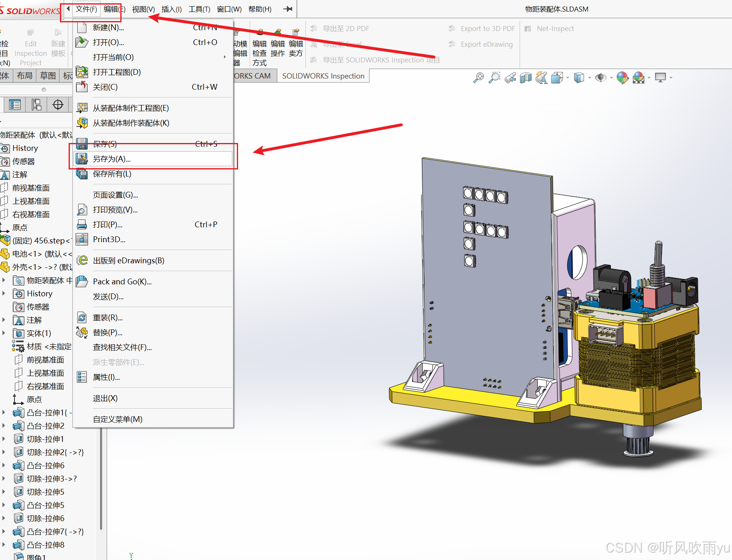The image size is (732, 560).
Task: Click the dynamic annotation views icon
Action: click(x=541, y=78)
